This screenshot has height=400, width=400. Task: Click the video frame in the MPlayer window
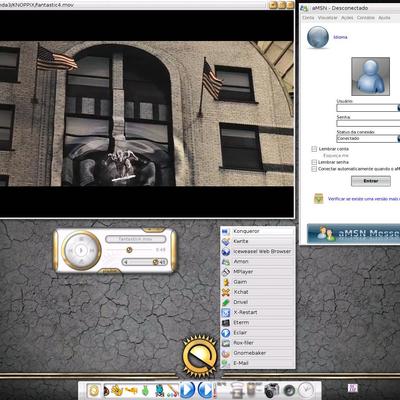click(147, 114)
